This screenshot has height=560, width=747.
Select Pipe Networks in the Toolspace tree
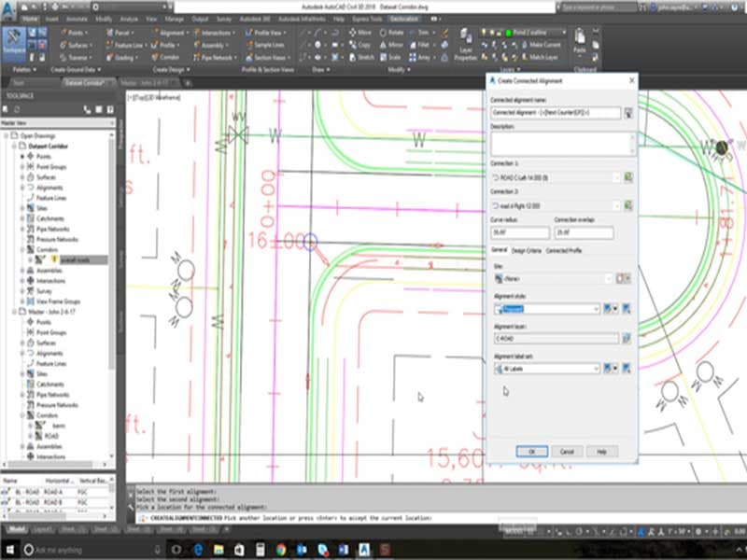click(54, 229)
